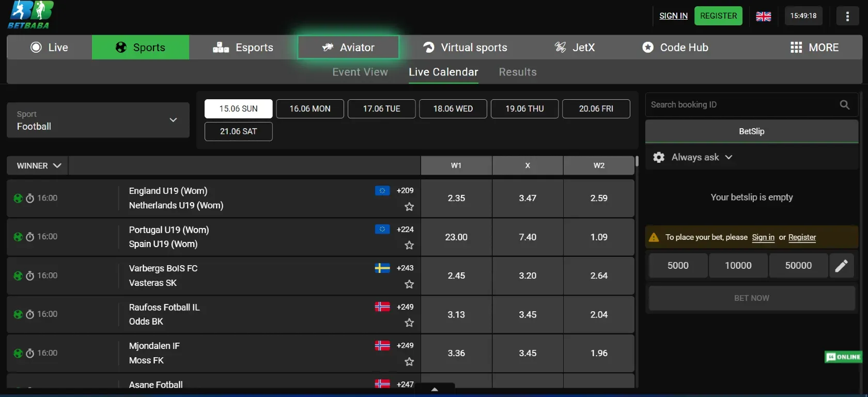Switch to Results tab
Screen dimensions: 868x397
coord(518,72)
